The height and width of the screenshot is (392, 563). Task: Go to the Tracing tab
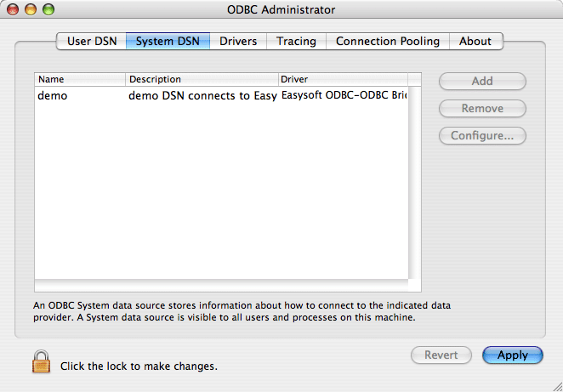click(296, 42)
